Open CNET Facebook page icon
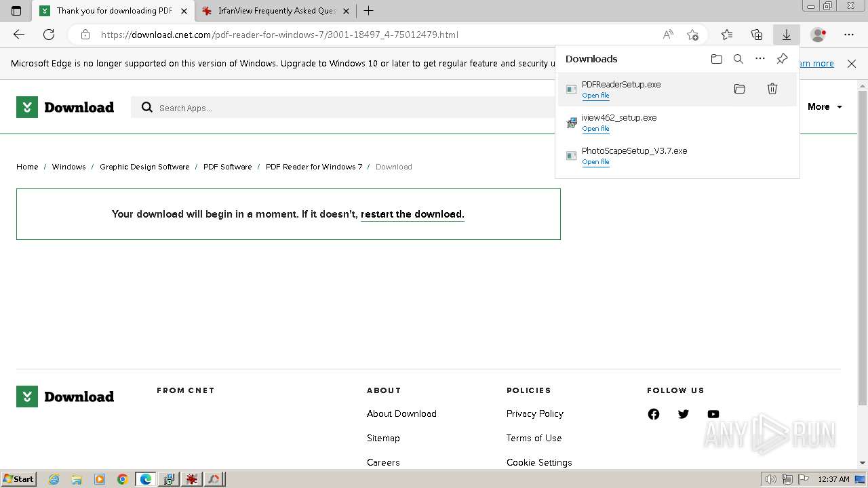This screenshot has width=868, height=488. click(x=654, y=414)
